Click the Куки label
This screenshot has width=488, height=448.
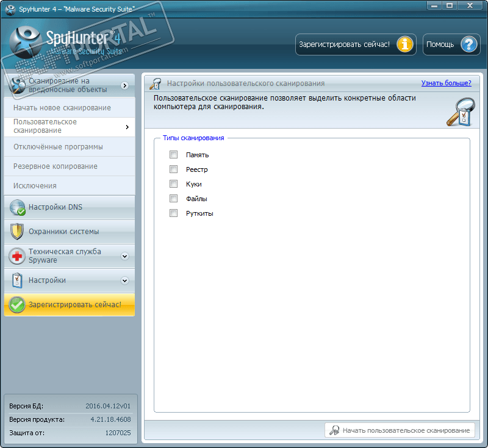tap(193, 184)
